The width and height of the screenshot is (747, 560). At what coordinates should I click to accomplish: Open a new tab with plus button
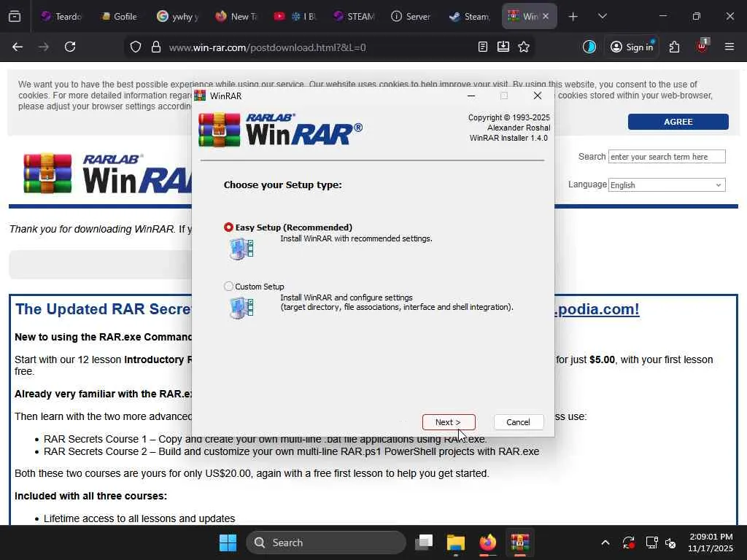tap(573, 17)
